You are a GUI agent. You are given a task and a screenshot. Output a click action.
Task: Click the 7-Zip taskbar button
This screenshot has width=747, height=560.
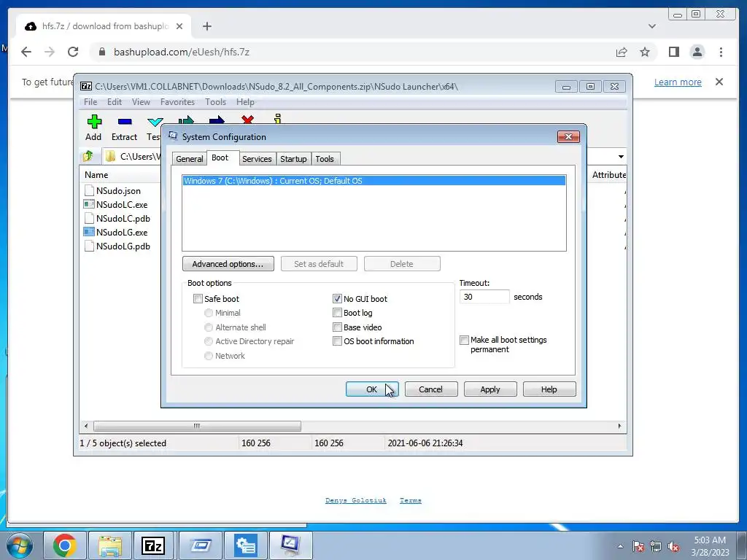coord(154,545)
